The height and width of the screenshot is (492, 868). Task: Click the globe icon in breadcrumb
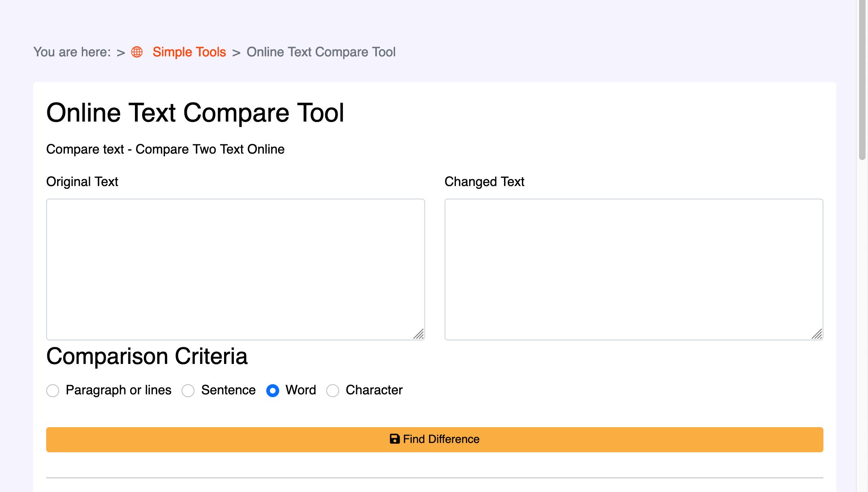tap(137, 52)
